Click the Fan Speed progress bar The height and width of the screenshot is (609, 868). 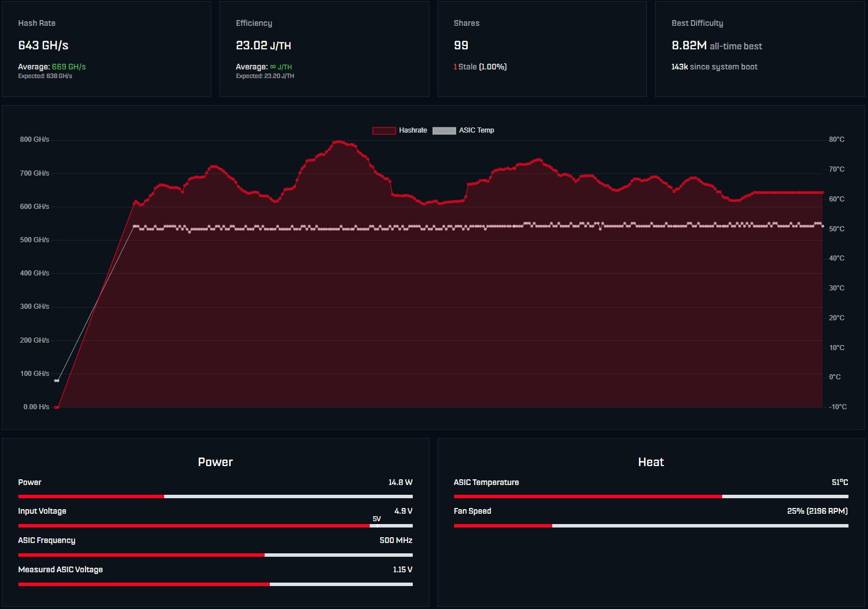pyautogui.click(x=651, y=526)
